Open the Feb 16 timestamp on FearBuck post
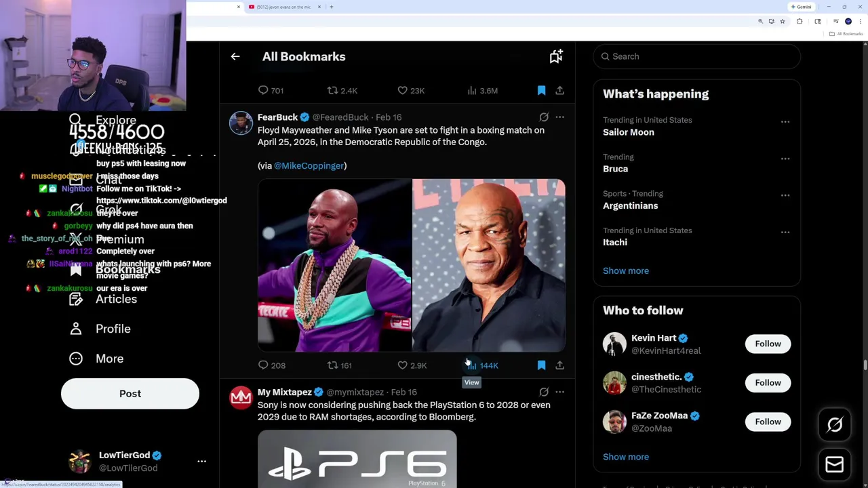The width and height of the screenshot is (868, 488). (x=389, y=117)
